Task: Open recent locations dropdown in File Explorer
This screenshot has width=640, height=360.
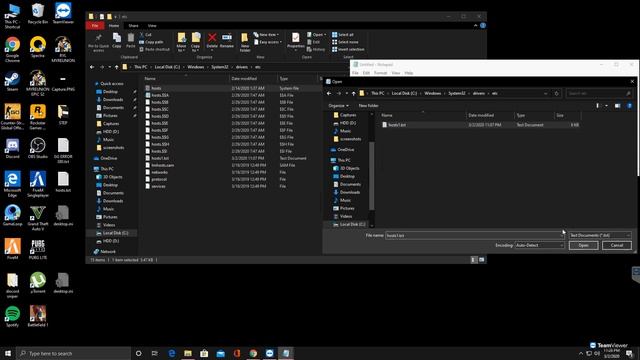Action: pyautogui.click(x=109, y=67)
